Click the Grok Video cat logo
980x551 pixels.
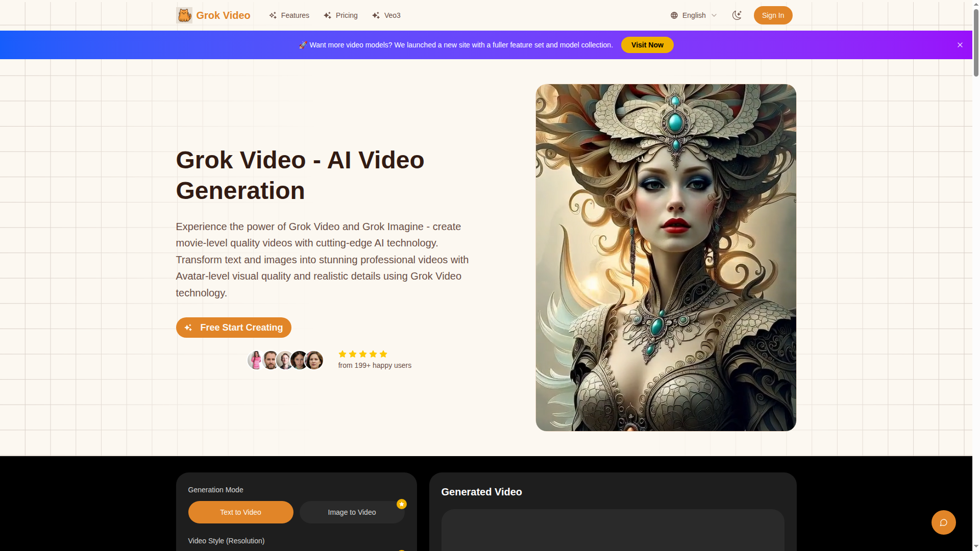coord(184,15)
